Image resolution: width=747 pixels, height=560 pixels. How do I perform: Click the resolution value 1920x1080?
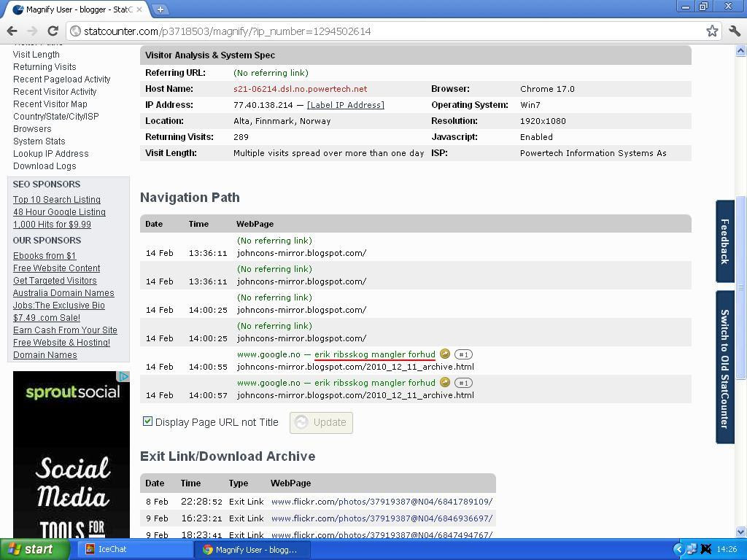click(543, 121)
